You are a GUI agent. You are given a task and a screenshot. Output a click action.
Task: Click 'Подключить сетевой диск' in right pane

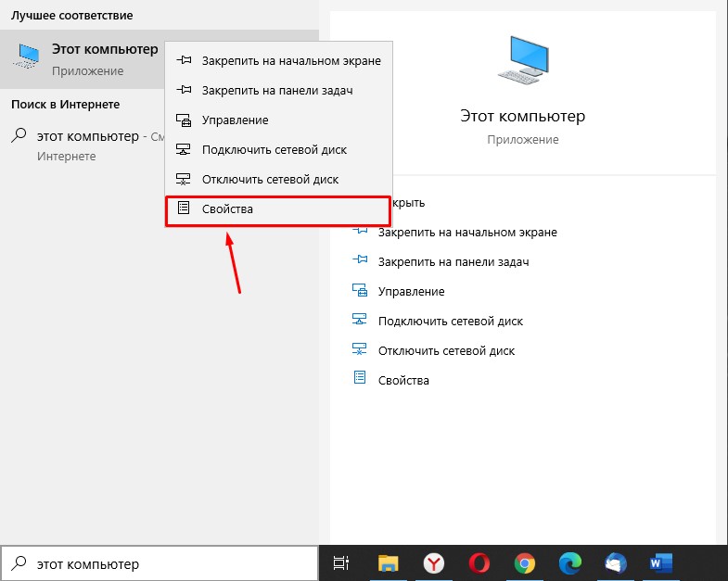tap(451, 322)
